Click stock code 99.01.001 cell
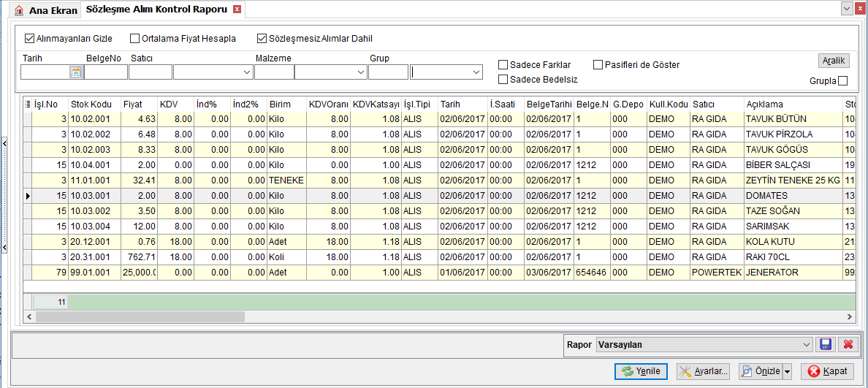This screenshot has width=868, height=388. click(94, 273)
